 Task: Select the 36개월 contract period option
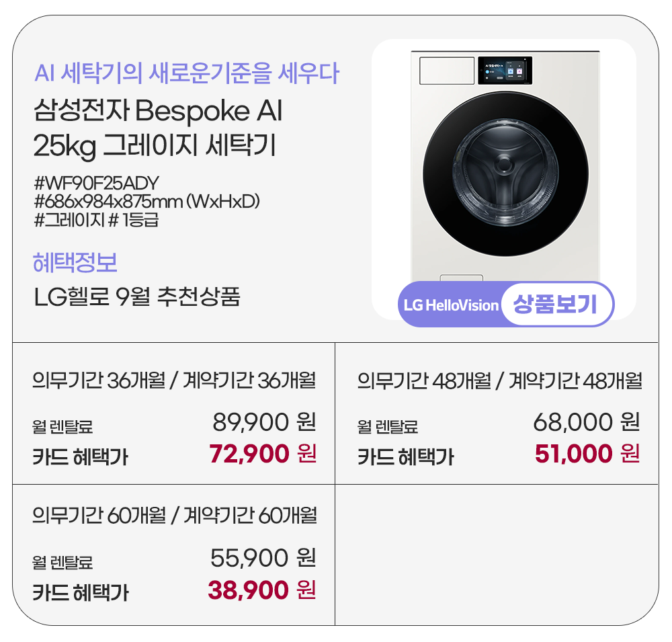click(x=173, y=381)
